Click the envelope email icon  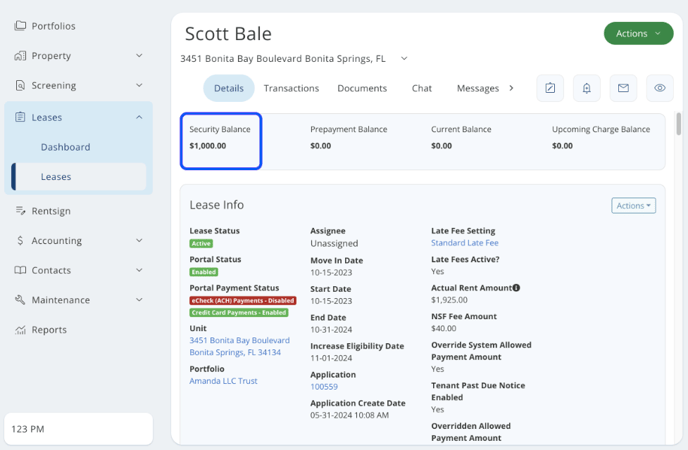point(623,88)
